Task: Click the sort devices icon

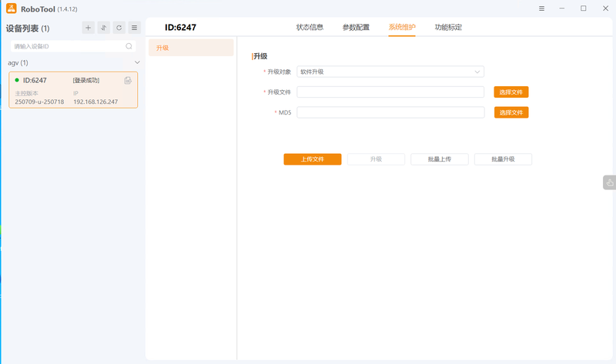Action: pyautogui.click(x=103, y=28)
